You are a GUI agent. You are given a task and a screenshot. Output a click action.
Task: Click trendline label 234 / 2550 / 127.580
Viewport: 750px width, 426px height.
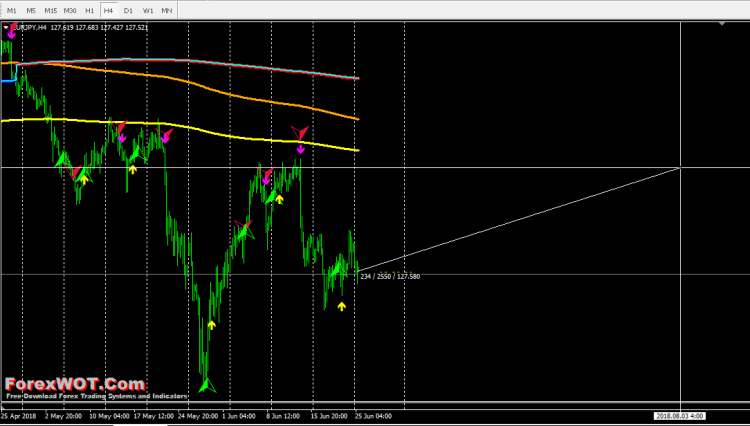click(390, 276)
